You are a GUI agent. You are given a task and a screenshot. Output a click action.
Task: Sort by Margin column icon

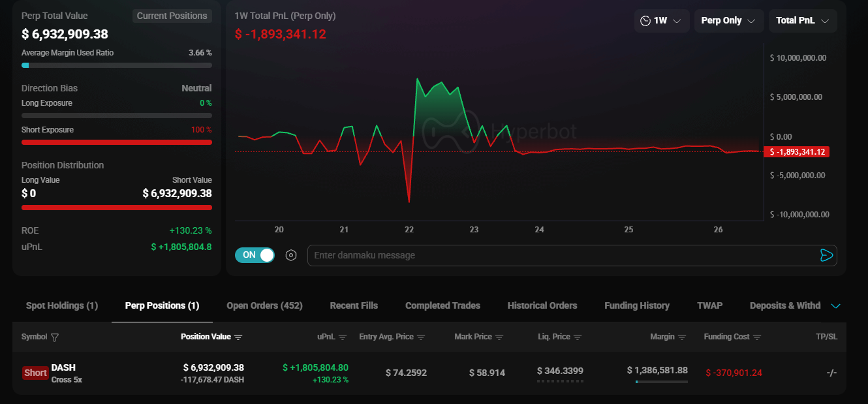[682, 337]
